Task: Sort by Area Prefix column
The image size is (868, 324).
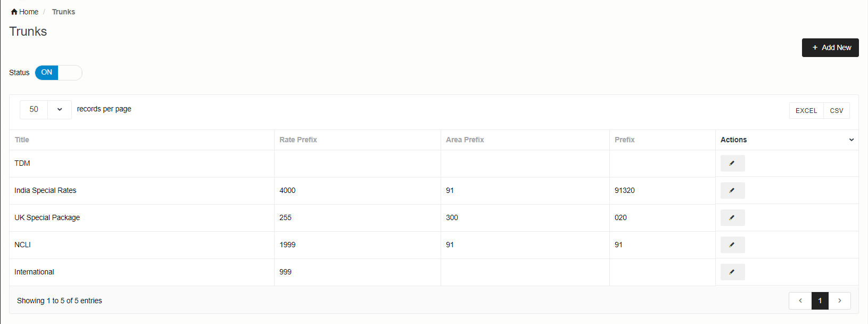Action: tap(465, 140)
